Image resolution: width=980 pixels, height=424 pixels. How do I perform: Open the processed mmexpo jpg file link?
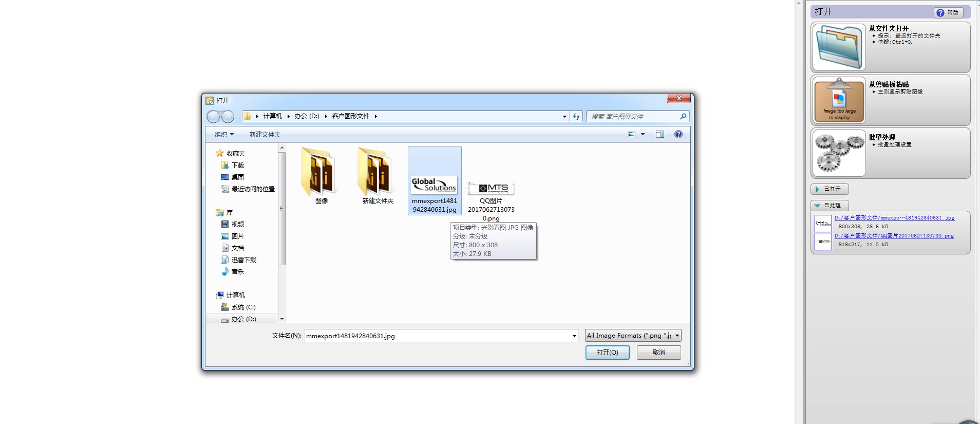[x=894, y=218]
